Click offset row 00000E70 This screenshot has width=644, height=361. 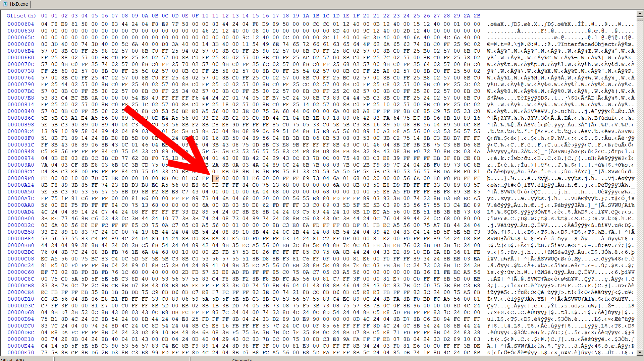coord(21,353)
